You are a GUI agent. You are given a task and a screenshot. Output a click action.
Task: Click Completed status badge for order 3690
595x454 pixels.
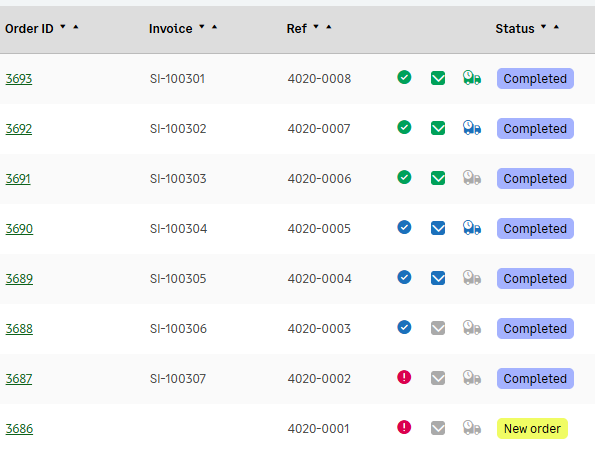[535, 229]
